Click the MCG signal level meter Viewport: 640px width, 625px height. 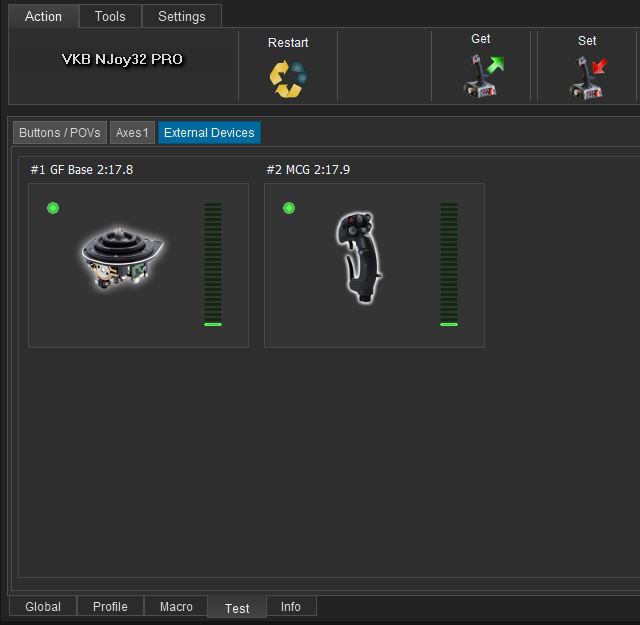pos(449,265)
